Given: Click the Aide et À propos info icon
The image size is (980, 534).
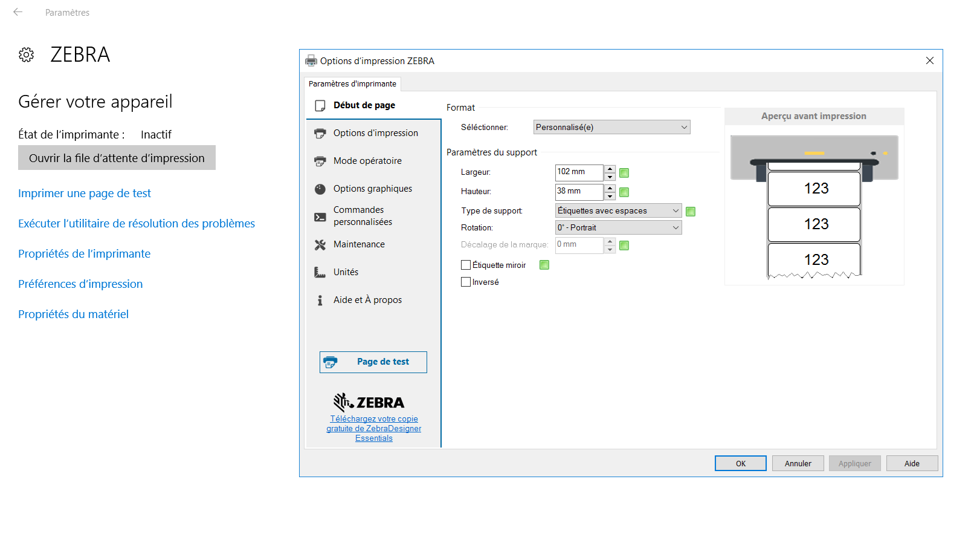Looking at the screenshot, I should point(320,300).
